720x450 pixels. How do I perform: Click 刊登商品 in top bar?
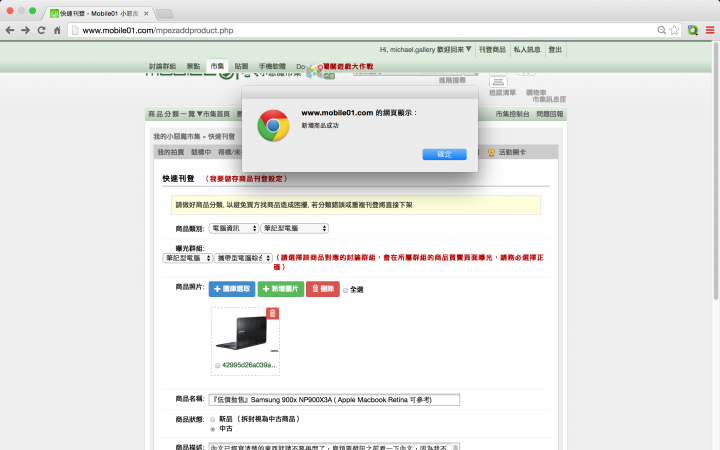pyautogui.click(x=492, y=49)
